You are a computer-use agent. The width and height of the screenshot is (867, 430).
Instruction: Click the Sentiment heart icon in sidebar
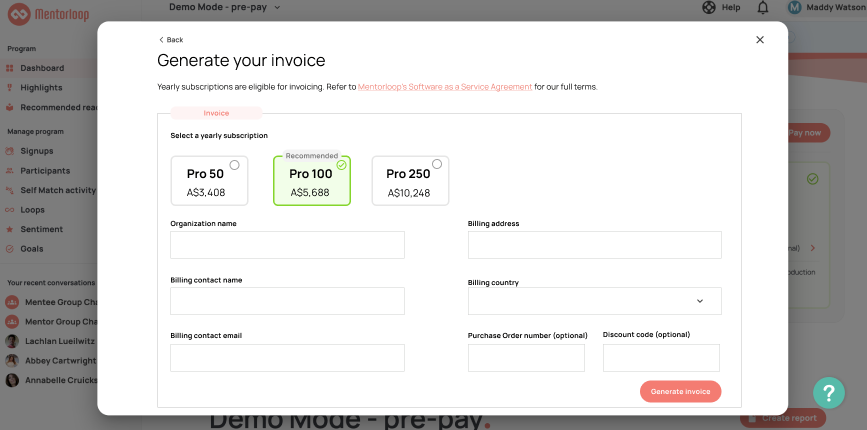pos(11,229)
